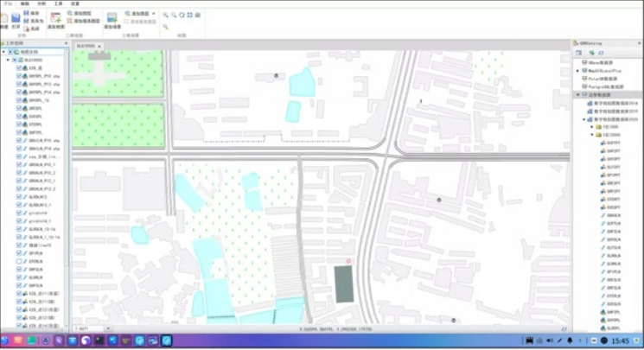Screen dimensions: 644x350
Task: Expand the 1:1000 scale folder in the catalog
Action: (x=592, y=127)
